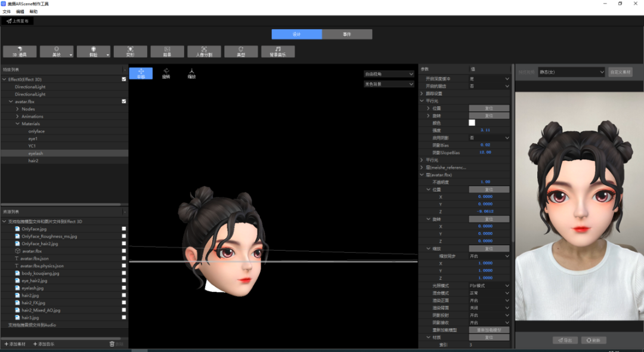This screenshot has height=352, width=644.
Task: Open the 变形 deform tool
Action: point(130,52)
